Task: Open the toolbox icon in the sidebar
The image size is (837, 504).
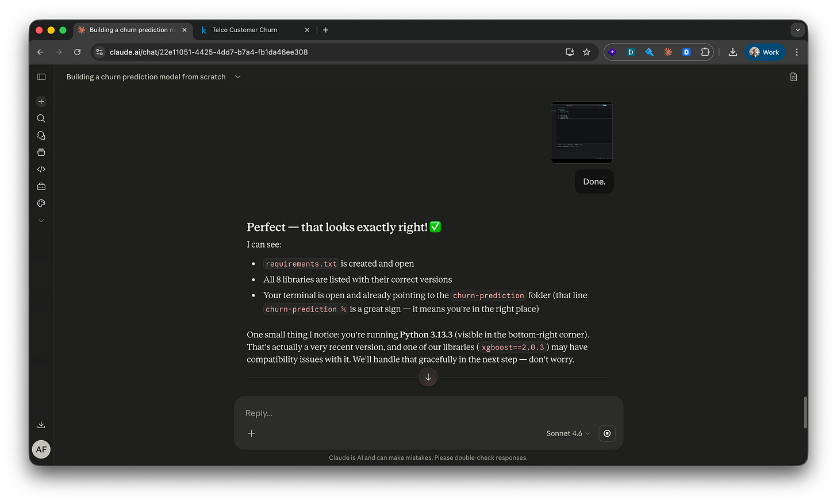Action: click(41, 186)
